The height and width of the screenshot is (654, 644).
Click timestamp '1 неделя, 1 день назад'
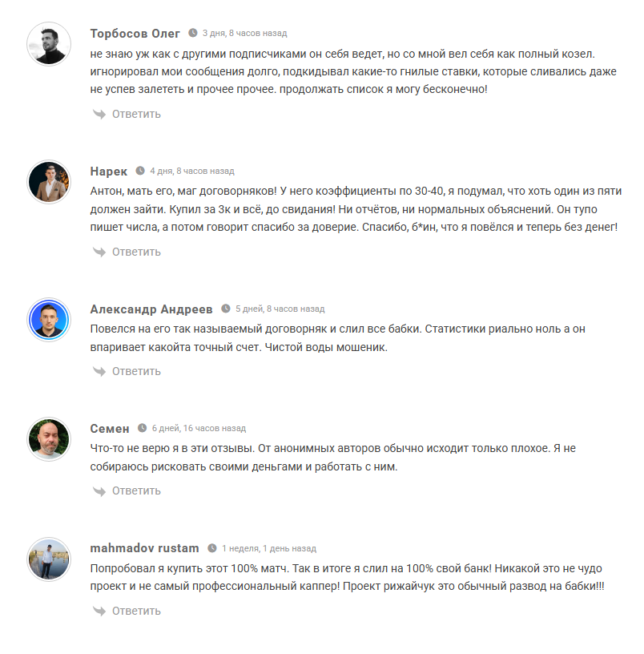269,549
